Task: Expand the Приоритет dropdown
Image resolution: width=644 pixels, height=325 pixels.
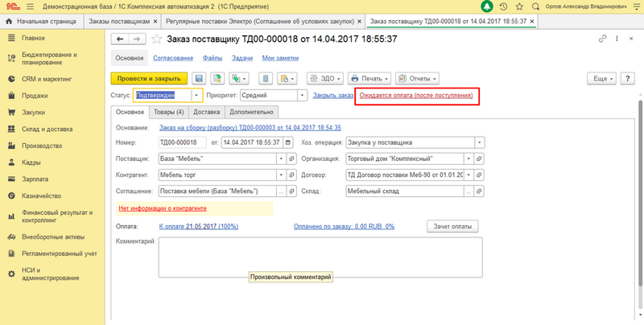Action: [303, 96]
